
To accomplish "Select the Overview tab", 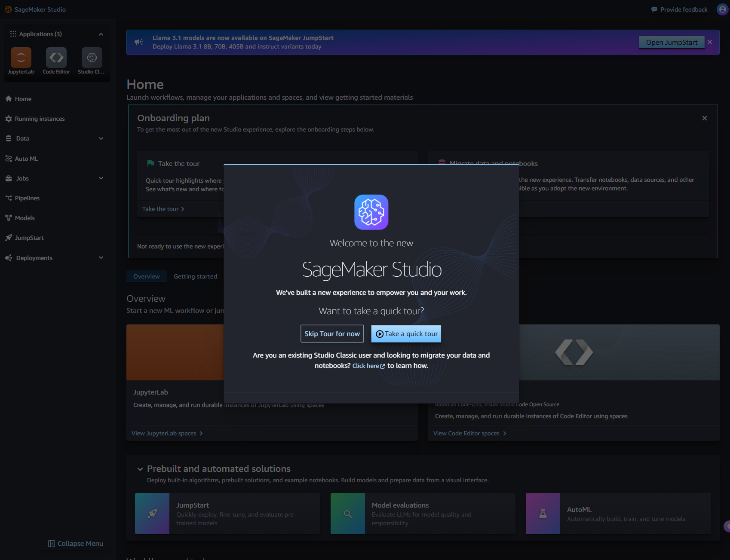I will 147,276.
